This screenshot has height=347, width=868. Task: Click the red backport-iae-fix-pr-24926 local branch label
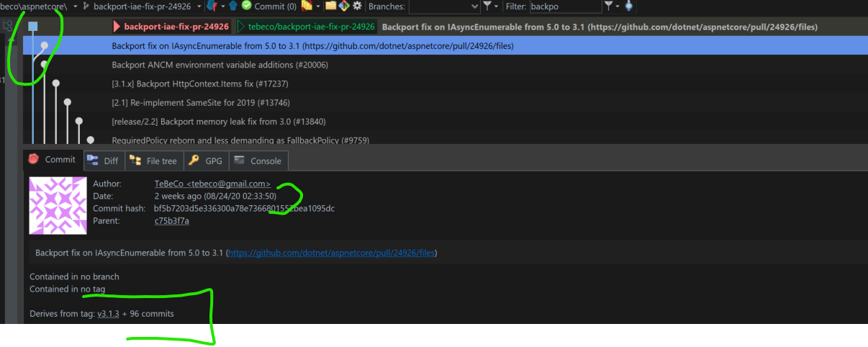pos(172,27)
